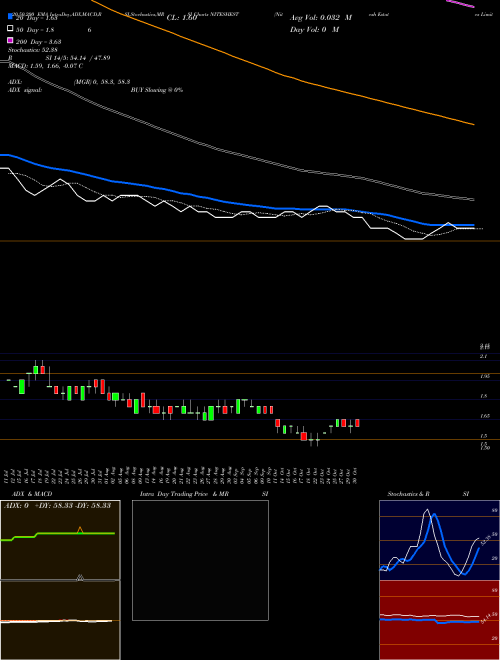Click the '(MGR) 0, 58.3, 58.3' values

102,82
